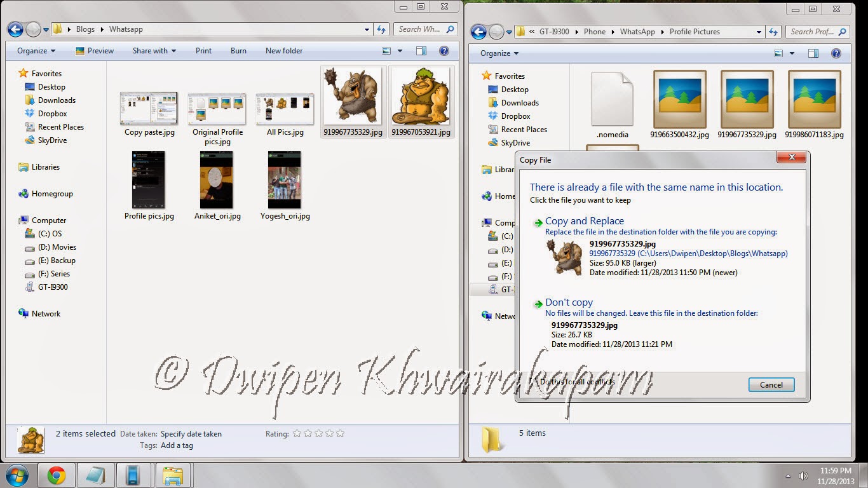Click the Search Profile Pictures box

817,32
